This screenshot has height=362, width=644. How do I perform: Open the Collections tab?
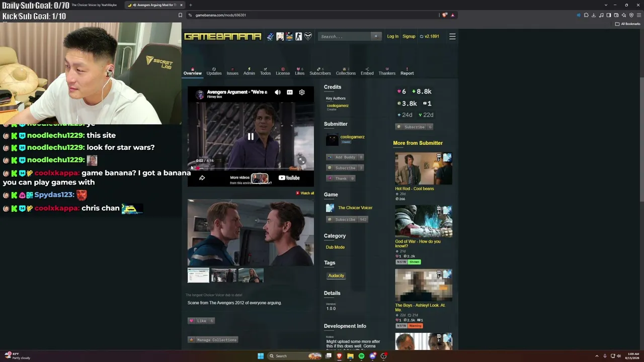[x=346, y=71]
